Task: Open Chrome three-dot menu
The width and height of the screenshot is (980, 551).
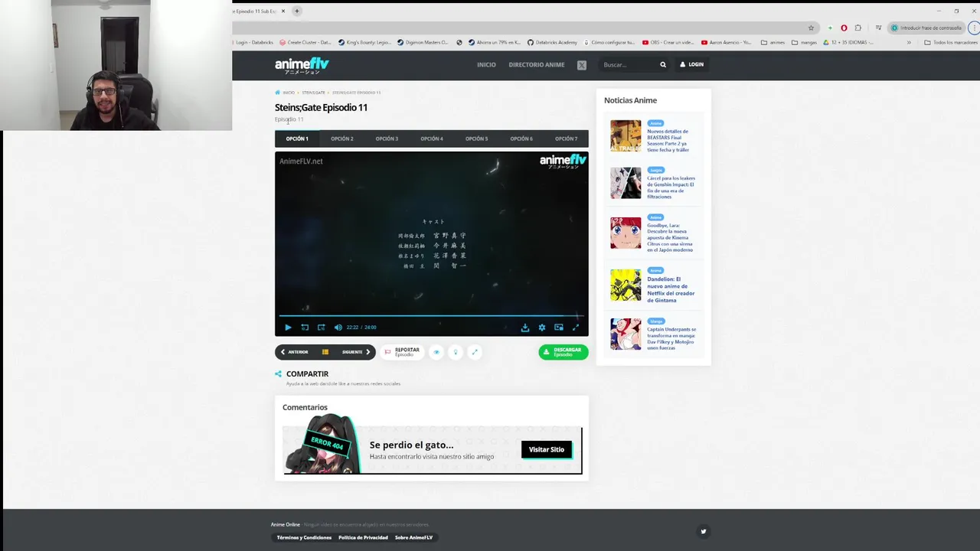Action: pyautogui.click(x=975, y=28)
